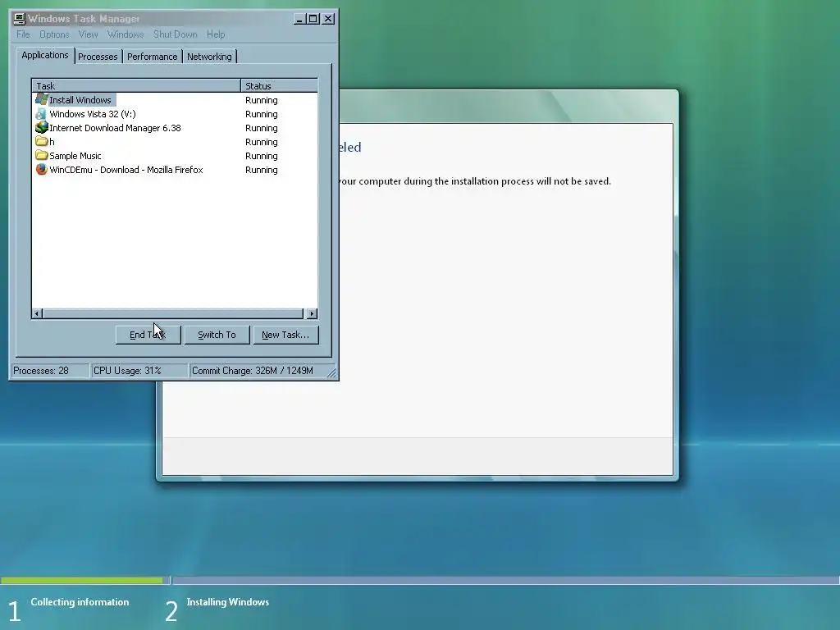Image resolution: width=840 pixels, height=630 pixels.
Task: Click the Switch To button
Action: click(217, 335)
